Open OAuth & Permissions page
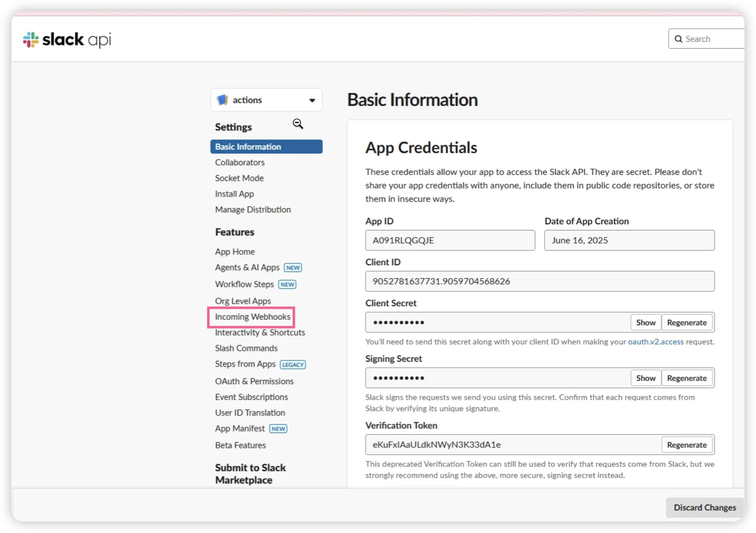The image size is (756, 533). 254,381
